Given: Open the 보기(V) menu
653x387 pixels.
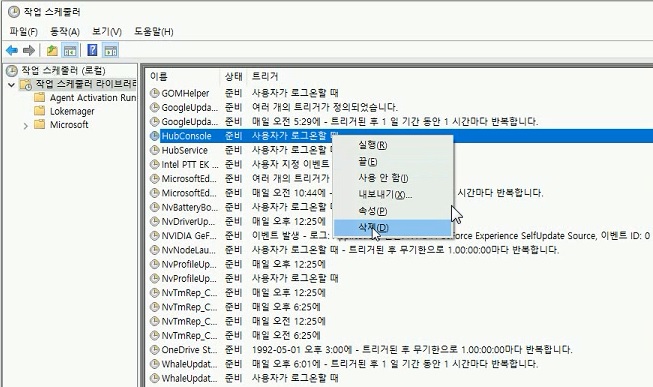Looking at the screenshot, I should coord(107,32).
